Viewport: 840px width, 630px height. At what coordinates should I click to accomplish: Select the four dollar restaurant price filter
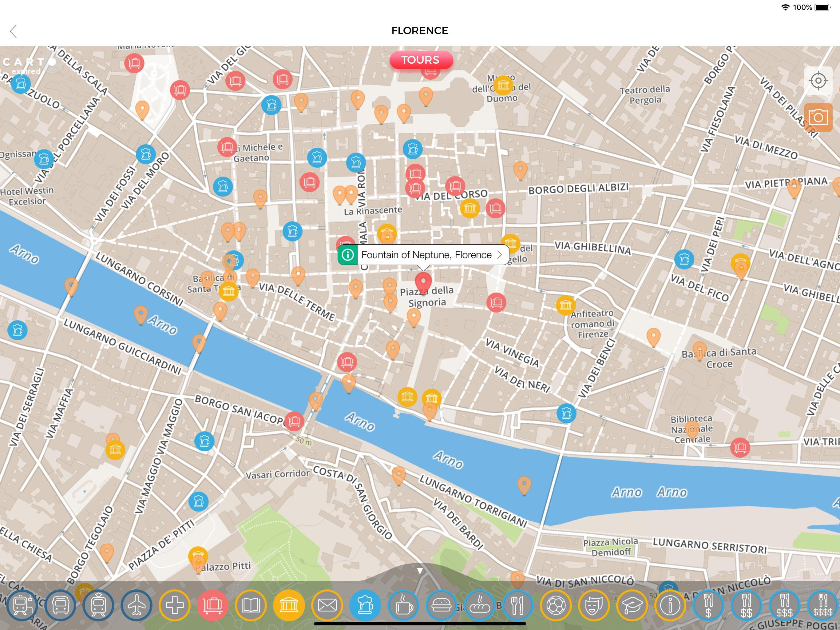click(822, 605)
